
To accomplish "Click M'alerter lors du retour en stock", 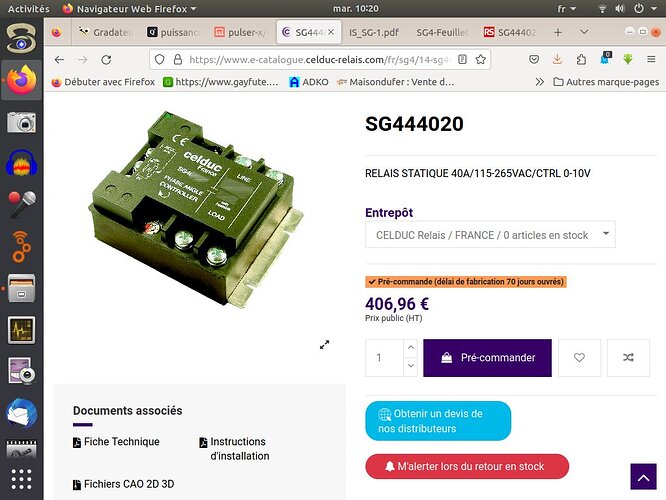I will point(467,466).
